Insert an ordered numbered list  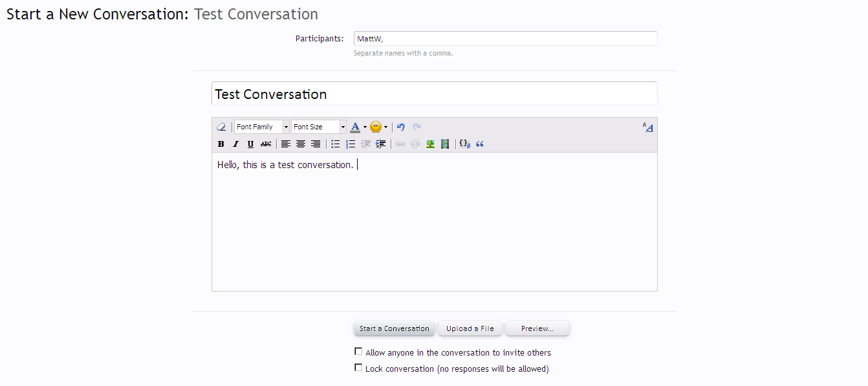coord(351,144)
